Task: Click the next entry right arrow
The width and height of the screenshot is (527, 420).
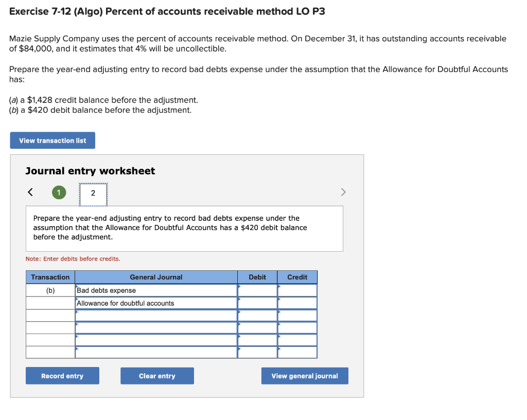Action: [x=343, y=192]
